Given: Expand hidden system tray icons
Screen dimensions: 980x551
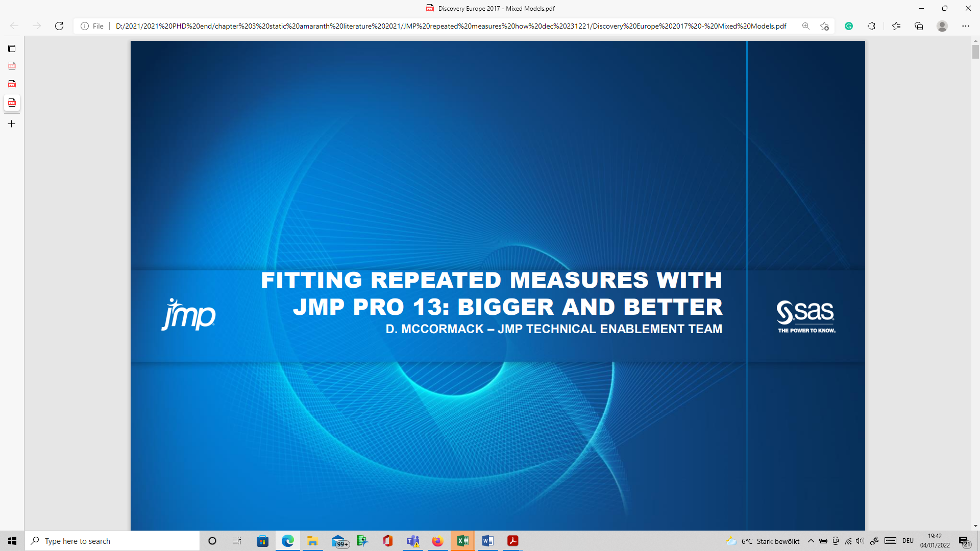Looking at the screenshot, I should point(811,541).
